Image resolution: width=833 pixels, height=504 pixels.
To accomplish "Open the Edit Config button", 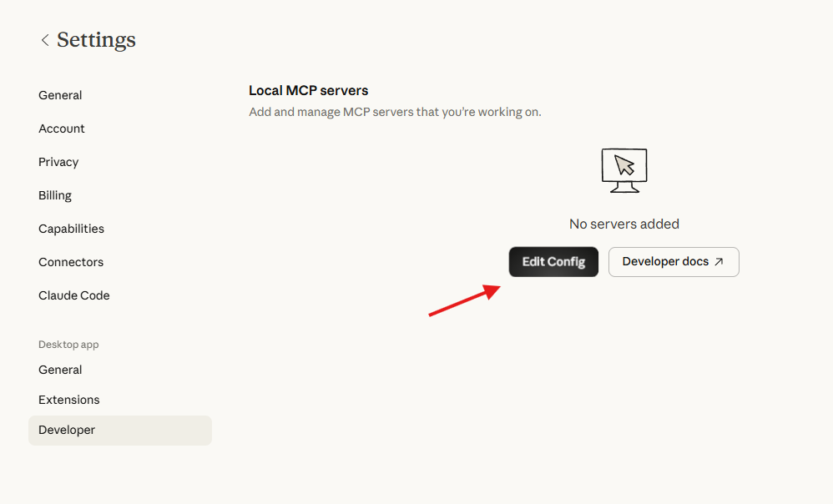I will (x=553, y=261).
